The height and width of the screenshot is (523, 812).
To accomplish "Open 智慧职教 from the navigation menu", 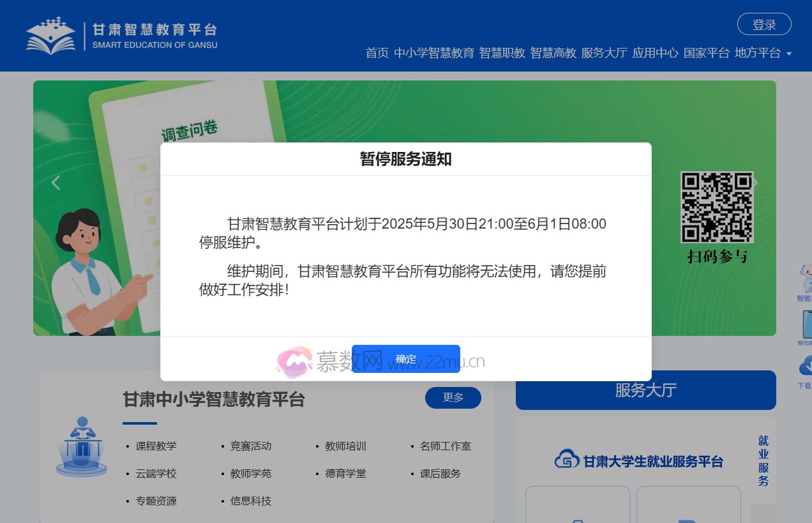I will click(x=502, y=54).
